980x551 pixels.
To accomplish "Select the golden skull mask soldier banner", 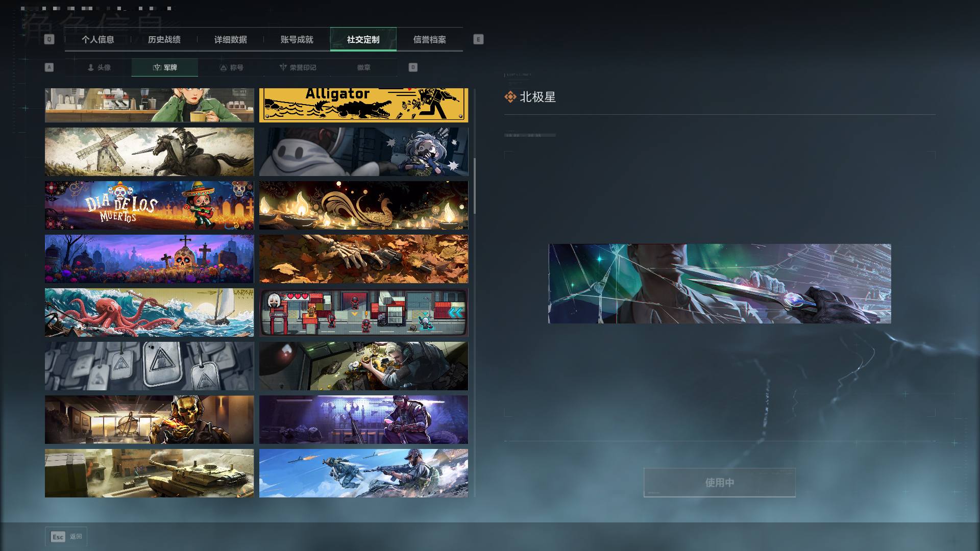I will click(x=149, y=419).
